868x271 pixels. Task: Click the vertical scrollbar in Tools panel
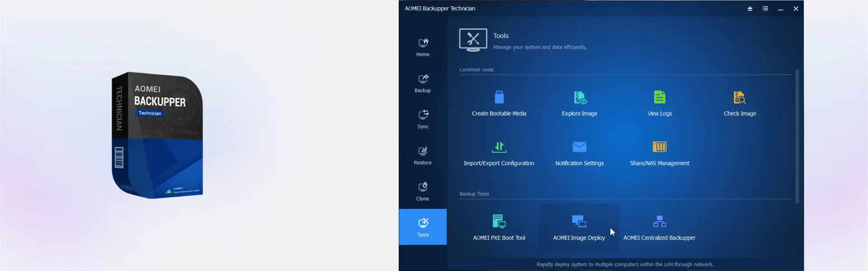coord(797,136)
